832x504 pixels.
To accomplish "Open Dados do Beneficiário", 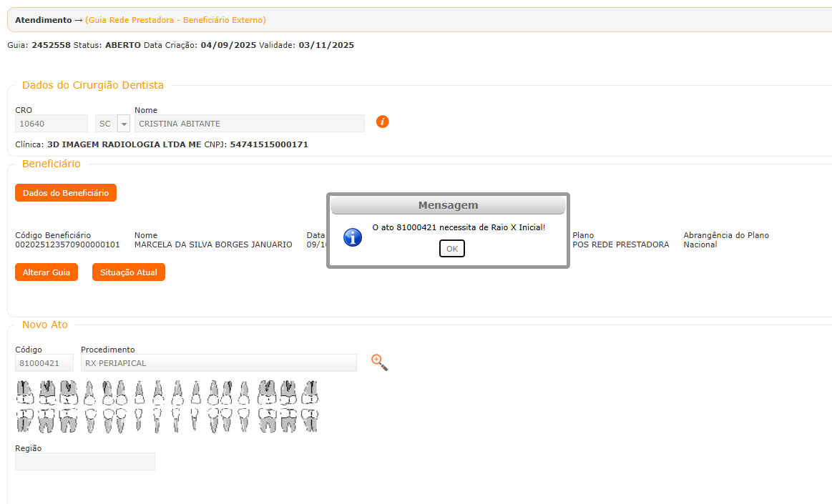I will (x=66, y=193).
